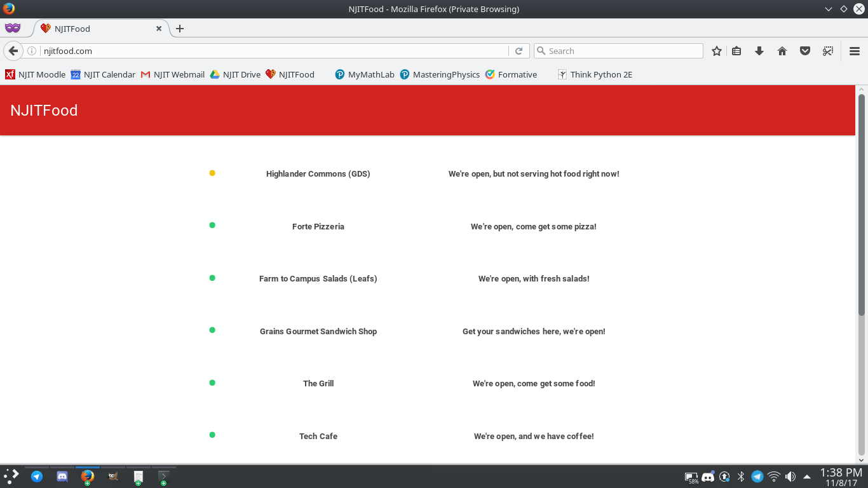
Task: Open a new tab with the plus button
Action: pyautogui.click(x=180, y=29)
